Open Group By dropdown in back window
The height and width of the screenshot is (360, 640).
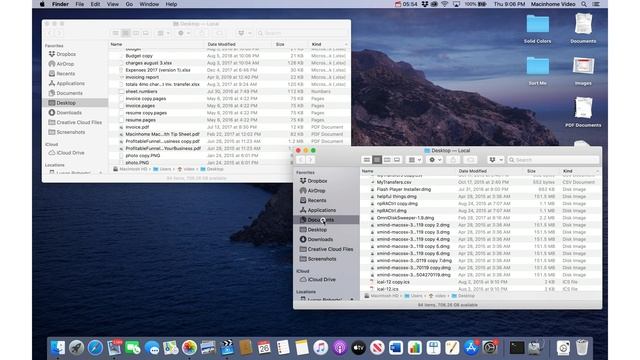click(x=164, y=33)
